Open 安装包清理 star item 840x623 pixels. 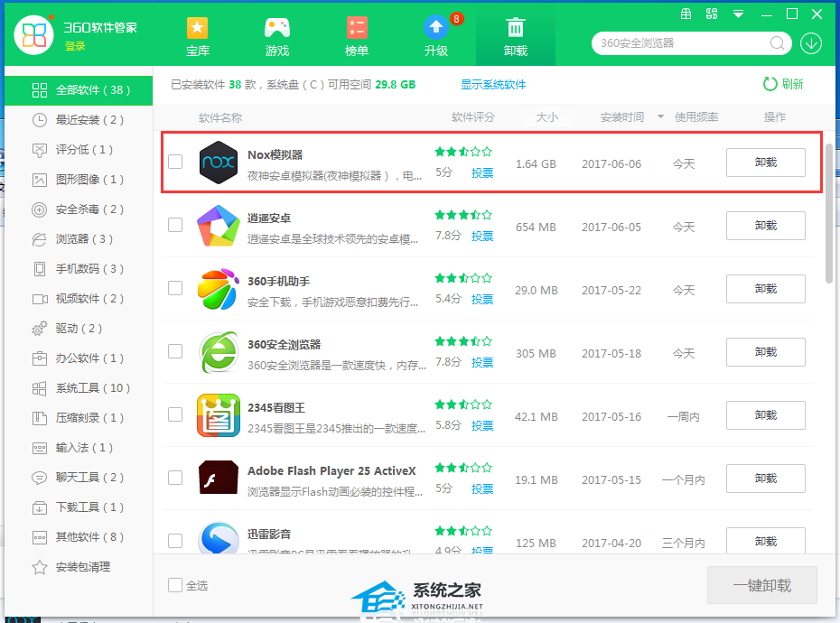79,567
